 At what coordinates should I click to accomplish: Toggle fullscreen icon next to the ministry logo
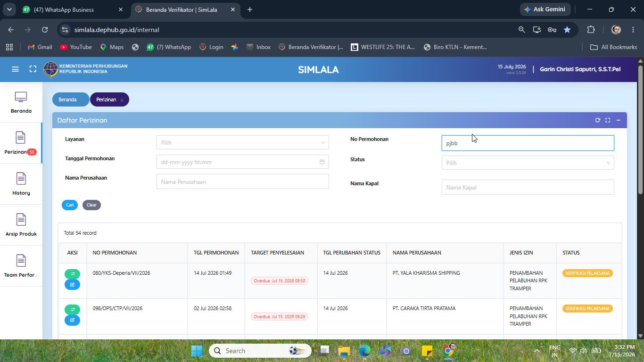33,69
